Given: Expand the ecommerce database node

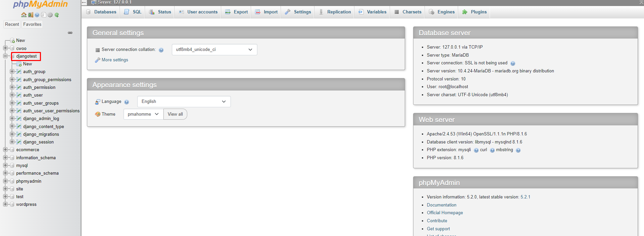Looking at the screenshot, I should pos(5,150).
